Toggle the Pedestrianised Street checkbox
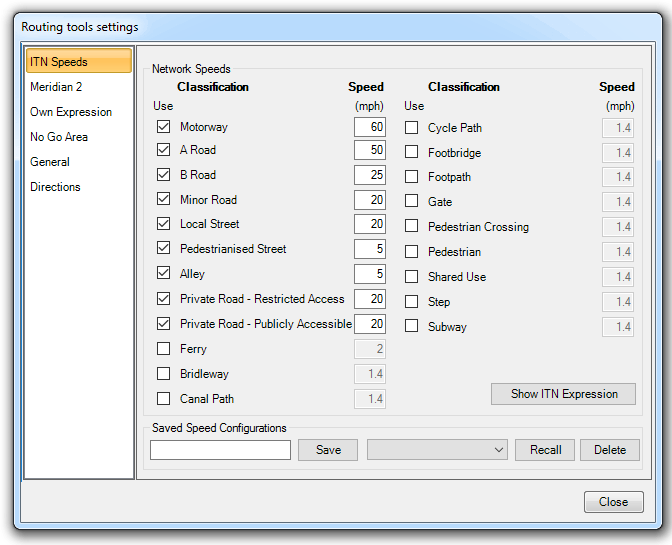Image resolution: width=672 pixels, height=545 pixels. coord(163,249)
